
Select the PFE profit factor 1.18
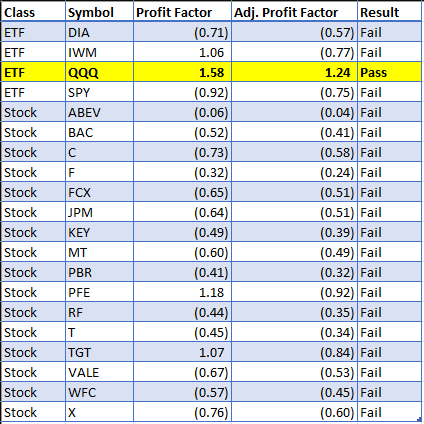click(x=182, y=292)
